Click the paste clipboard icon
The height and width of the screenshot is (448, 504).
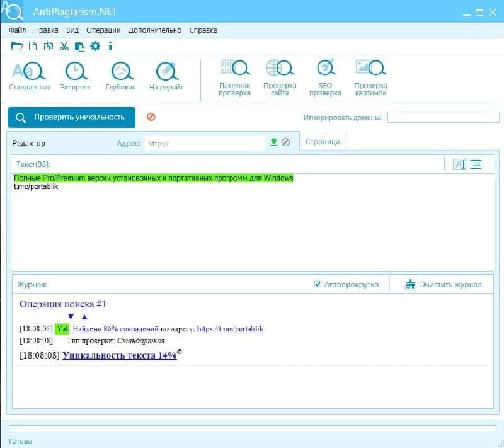coord(79,47)
